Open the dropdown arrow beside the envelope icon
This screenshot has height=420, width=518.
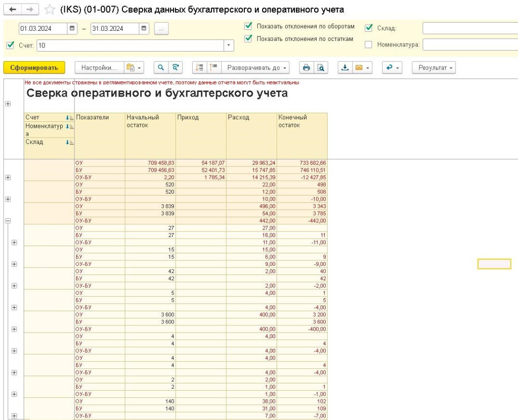click(368, 68)
